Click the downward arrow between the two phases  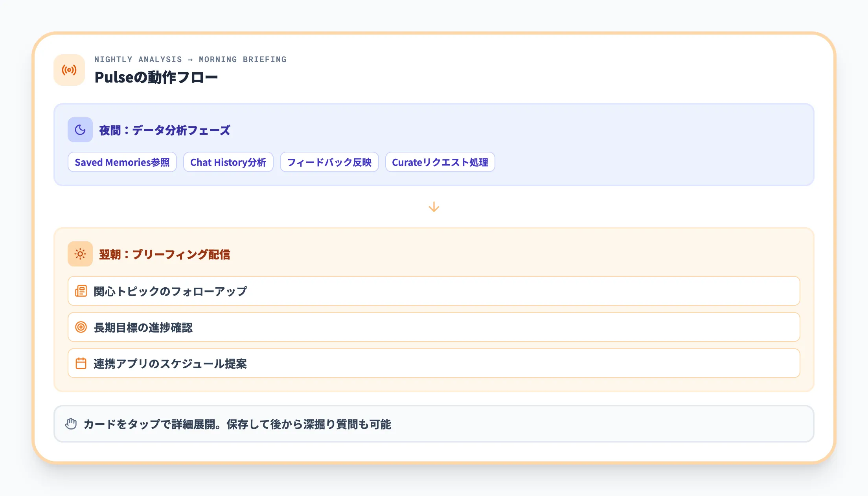(x=434, y=206)
